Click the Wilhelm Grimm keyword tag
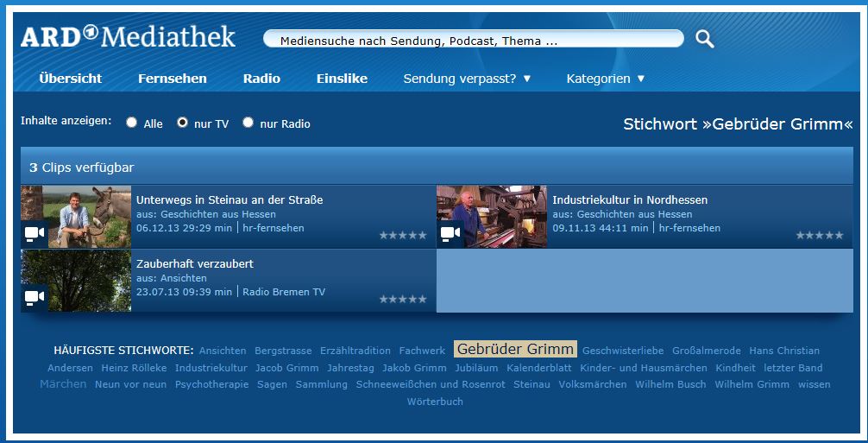Screen dimensions: 868x443 752,385
